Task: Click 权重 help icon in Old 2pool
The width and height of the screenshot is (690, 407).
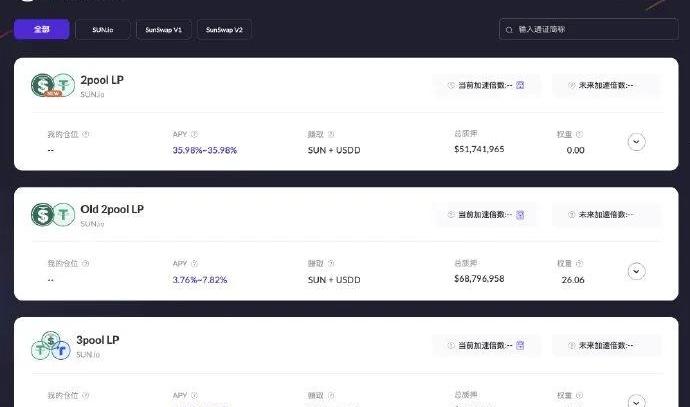Action: (579, 264)
